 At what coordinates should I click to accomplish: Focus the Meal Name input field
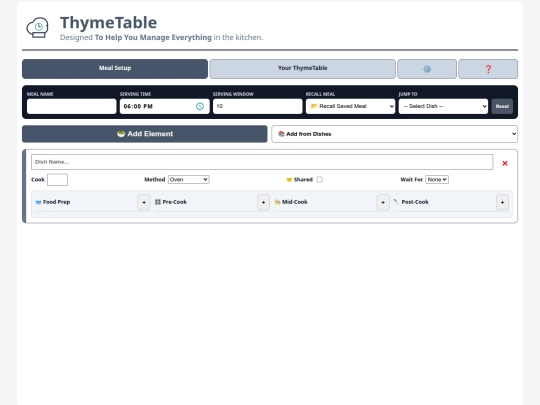pos(72,106)
